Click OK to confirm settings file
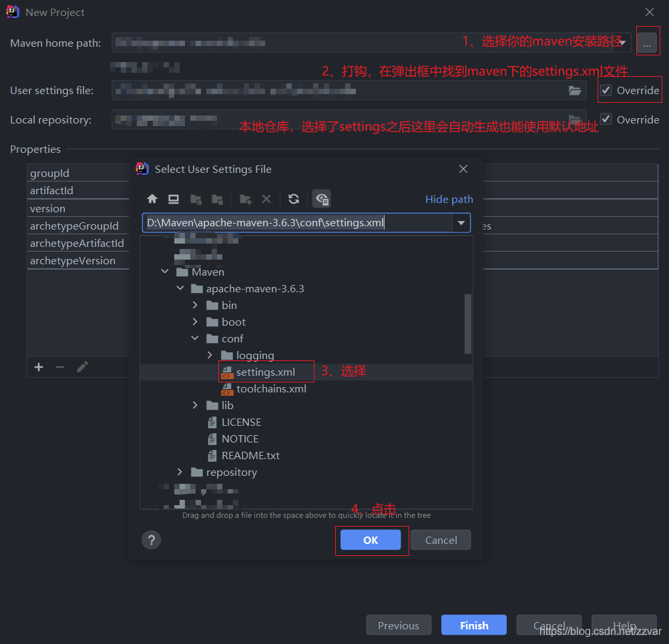669x644 pixels. point(371,540)
